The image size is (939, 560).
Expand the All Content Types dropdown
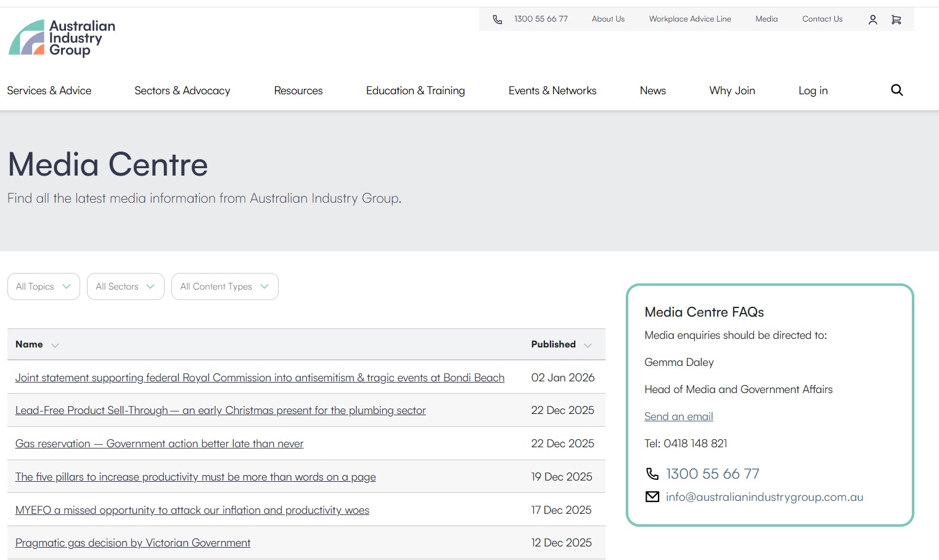pyautogui.click(x=224, y=286)
